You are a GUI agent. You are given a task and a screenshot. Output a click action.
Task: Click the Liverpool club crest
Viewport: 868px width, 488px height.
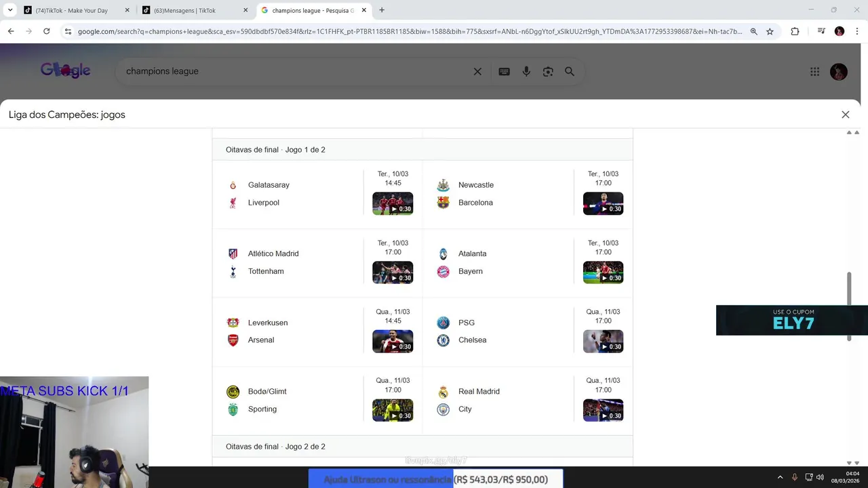233,203
